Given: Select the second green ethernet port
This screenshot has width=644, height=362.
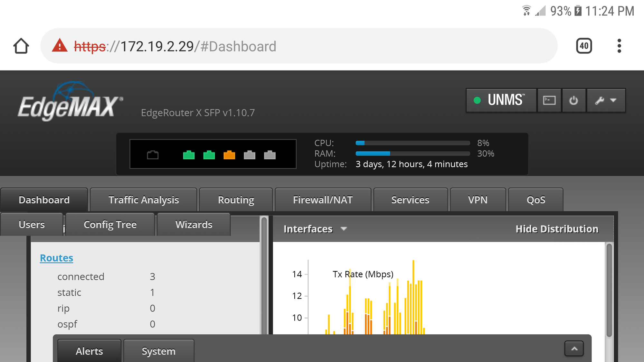Looking at the screenshot, I should 209,155.
